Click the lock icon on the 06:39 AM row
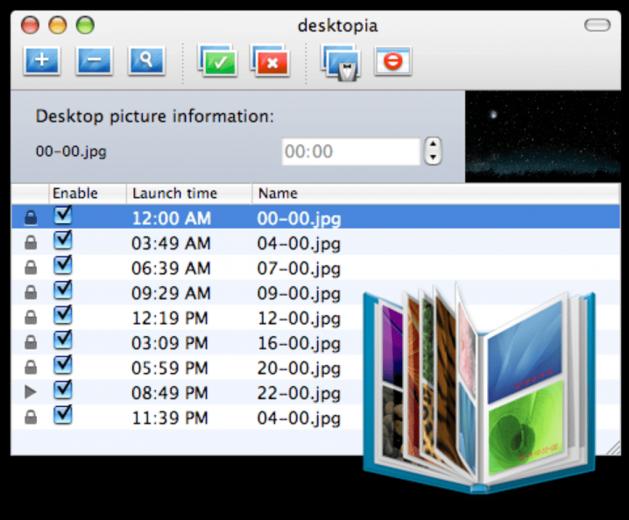The width and height of the screenshot is (629, 520). (x=30, y=267)
